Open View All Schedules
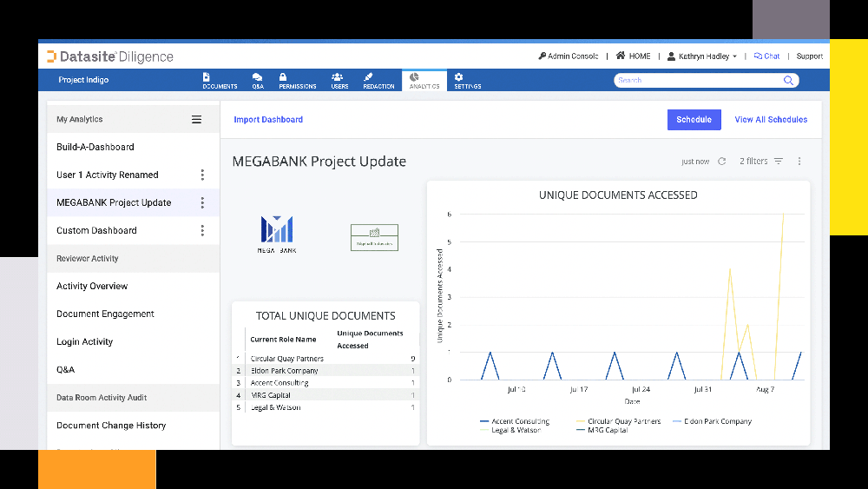Screen dimensions: 868x489 click(771, 120)
